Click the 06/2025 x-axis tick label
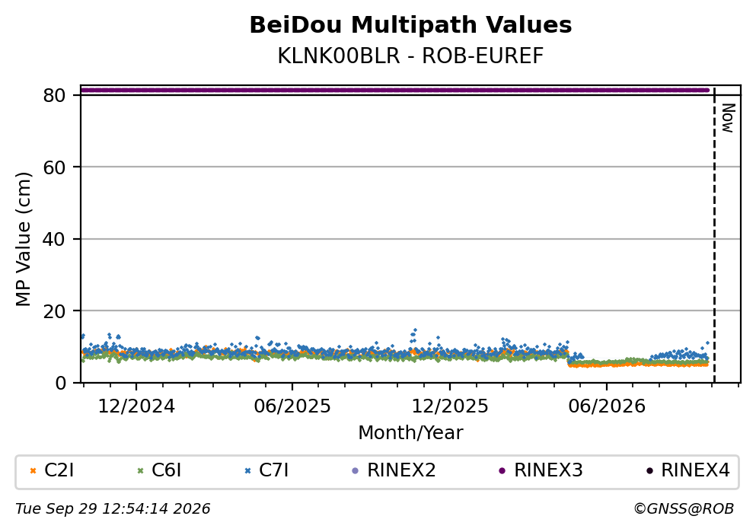Screen dimensions: 756x532 click(x=292, y=406)
